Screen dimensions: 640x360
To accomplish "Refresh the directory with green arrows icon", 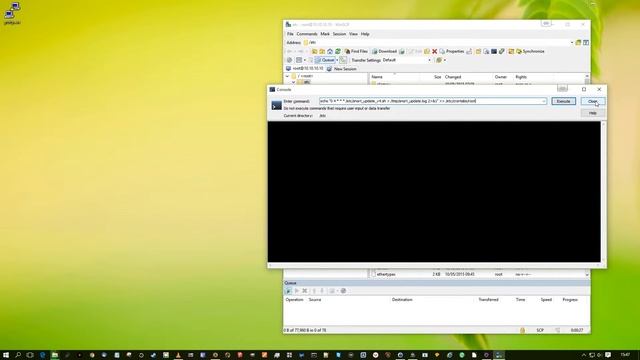I will coord(338,51).
